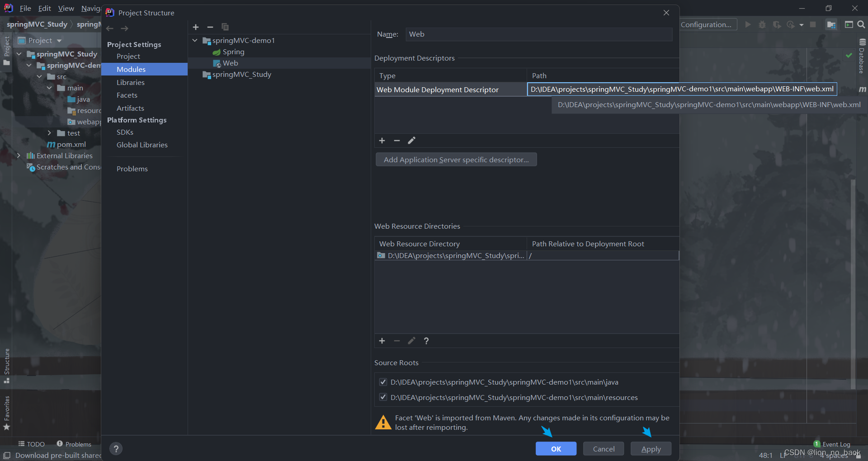
Task: Add a deployment descriptor
Action: click(x=382, y=141)
